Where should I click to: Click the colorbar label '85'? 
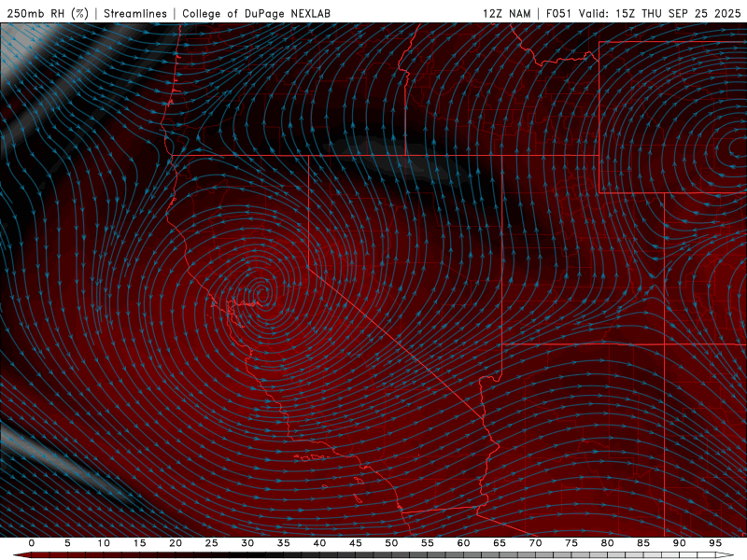click(643, 543)
